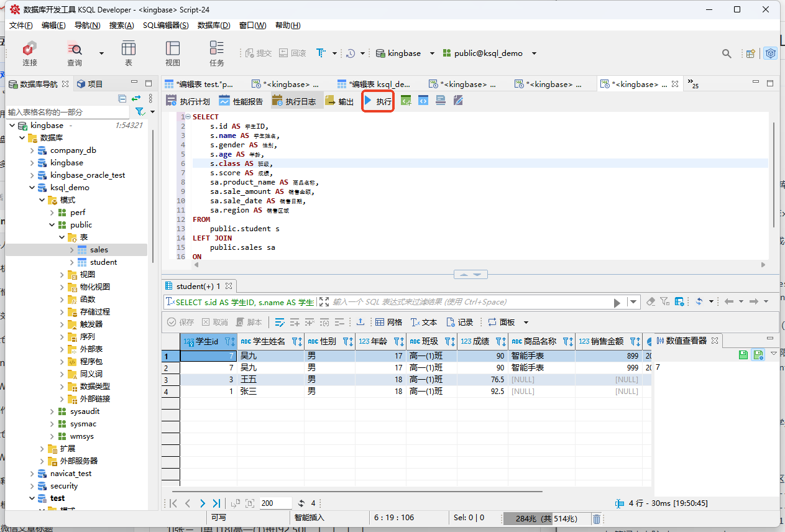This screenshot has height=532, width=785.
Task: Click the link-with-editor arrows icon in navigator
Action: (136, 98)
